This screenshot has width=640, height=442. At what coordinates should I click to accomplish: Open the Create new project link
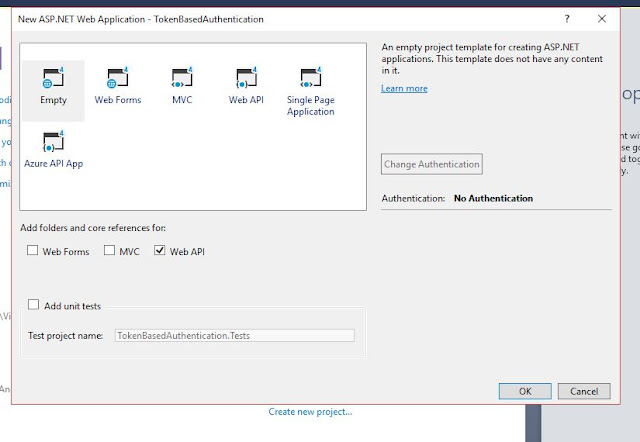tap(310, 412)
